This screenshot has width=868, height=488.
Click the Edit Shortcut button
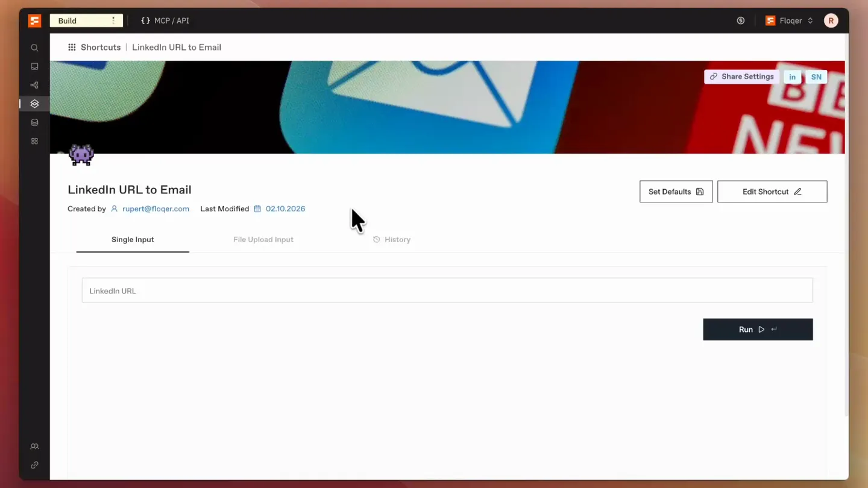(772, 192)
